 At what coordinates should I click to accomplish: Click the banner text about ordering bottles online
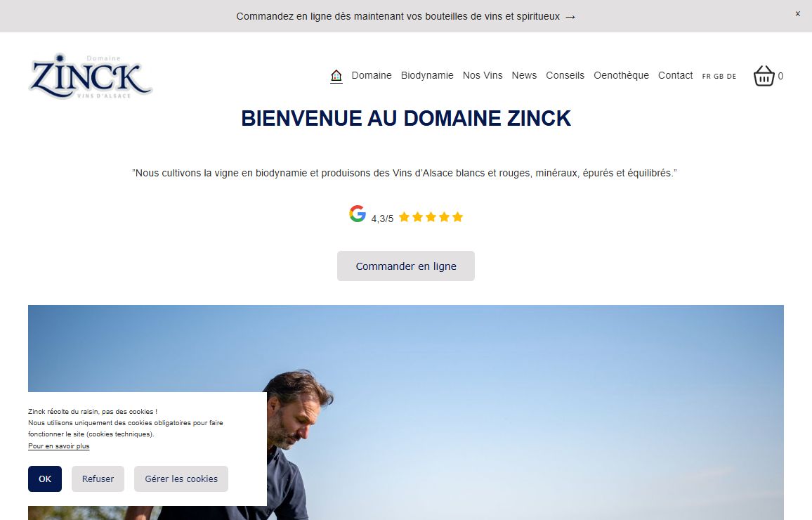[406, 17]
